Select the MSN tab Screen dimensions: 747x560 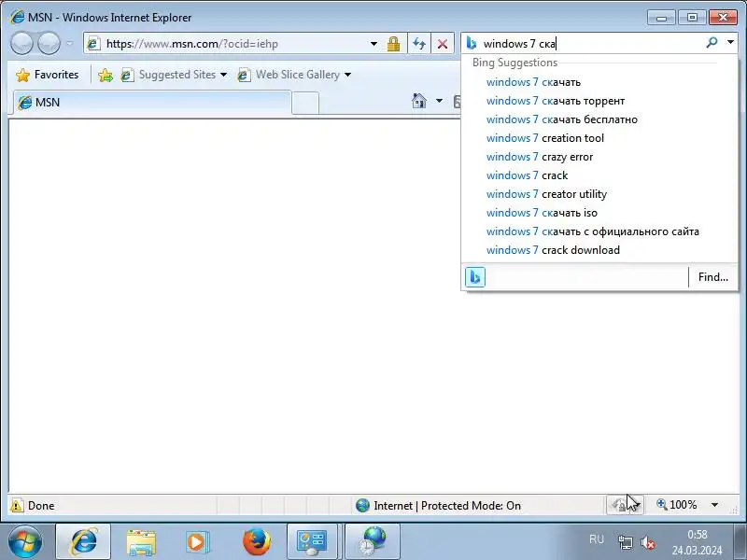(150, 103)
